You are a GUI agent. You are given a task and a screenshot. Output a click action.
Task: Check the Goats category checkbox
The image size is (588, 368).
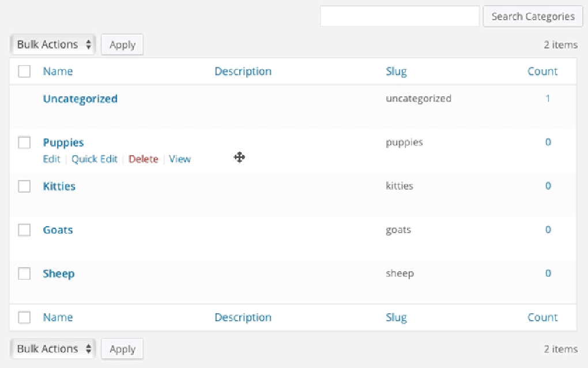pos(24,230)
